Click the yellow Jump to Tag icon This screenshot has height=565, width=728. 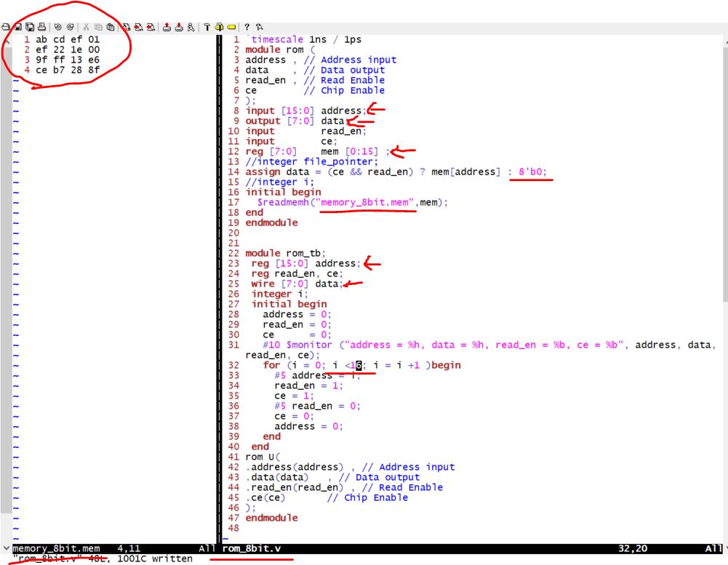[x=231, y=28]
